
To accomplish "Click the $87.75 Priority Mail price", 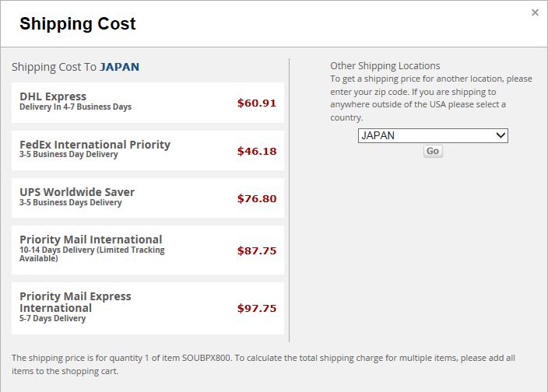I will [257, 250].
